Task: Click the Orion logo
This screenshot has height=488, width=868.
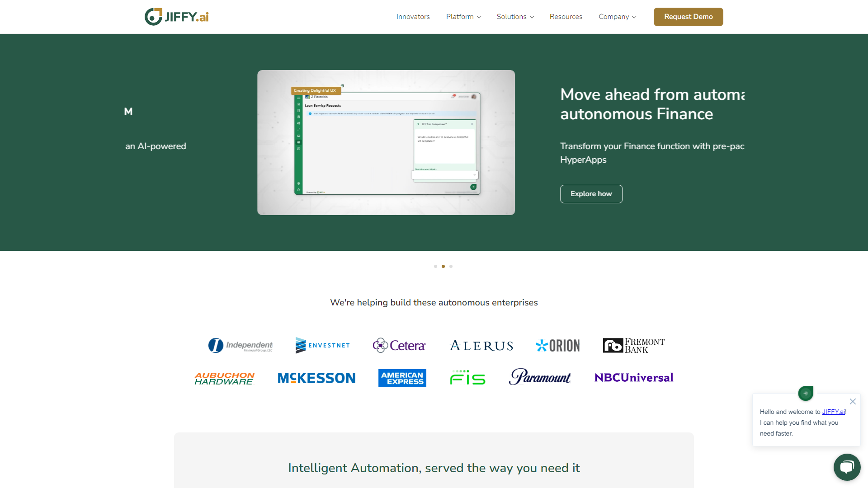Action: [557, 346]
